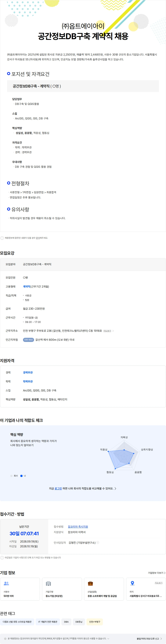
Task: Expand the copyright notice chevron in footer
Action: tap(108, 638)
